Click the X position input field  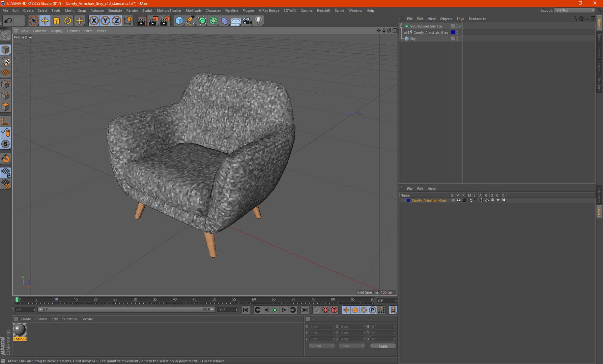[322, 327]
